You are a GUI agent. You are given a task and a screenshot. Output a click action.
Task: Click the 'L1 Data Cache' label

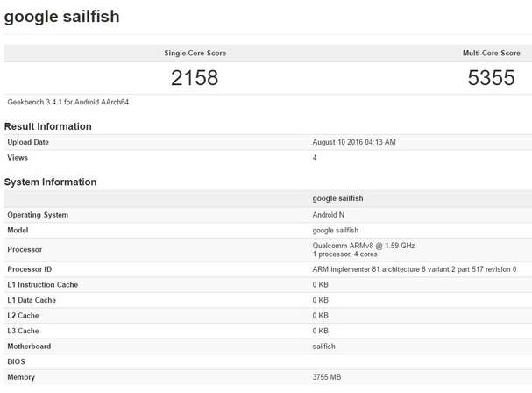click(x=32, y=300)
